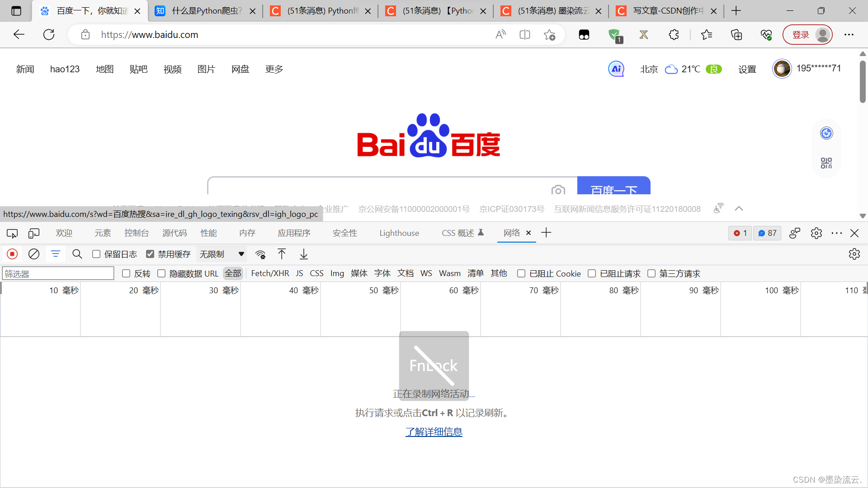Click the import HAR upload arrow
Image resolution: width=868 pixels, height=488 pixels.
pyautogui.click(x=282, y=254)
